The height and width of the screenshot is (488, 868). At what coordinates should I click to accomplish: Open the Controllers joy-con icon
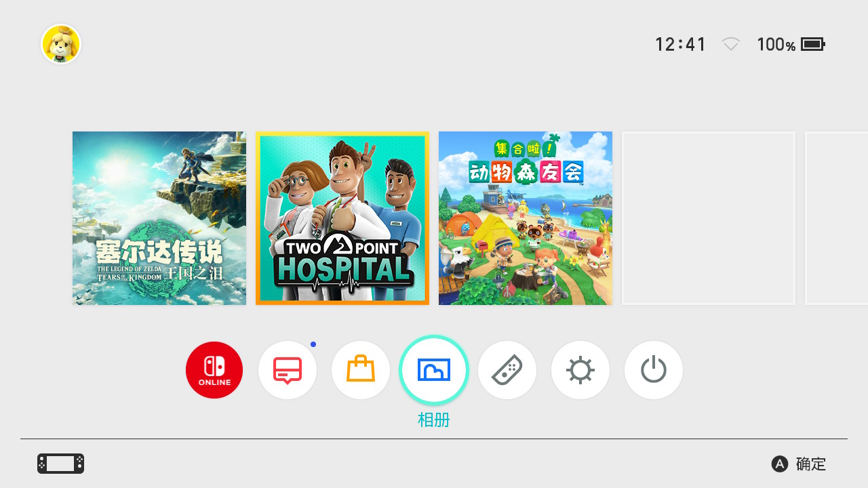click(507, 370)
